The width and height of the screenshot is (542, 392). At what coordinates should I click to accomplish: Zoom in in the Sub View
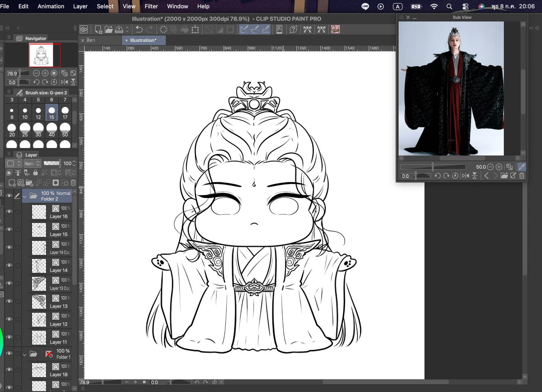[x=499, y=167]
